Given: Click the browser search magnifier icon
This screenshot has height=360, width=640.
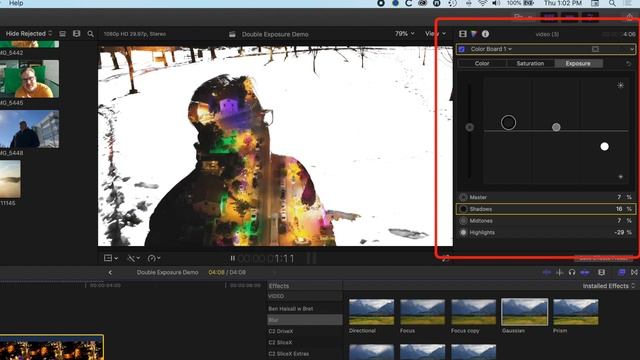Looking at the screenshot, I should pyautogui.click(x=90, y=34).
